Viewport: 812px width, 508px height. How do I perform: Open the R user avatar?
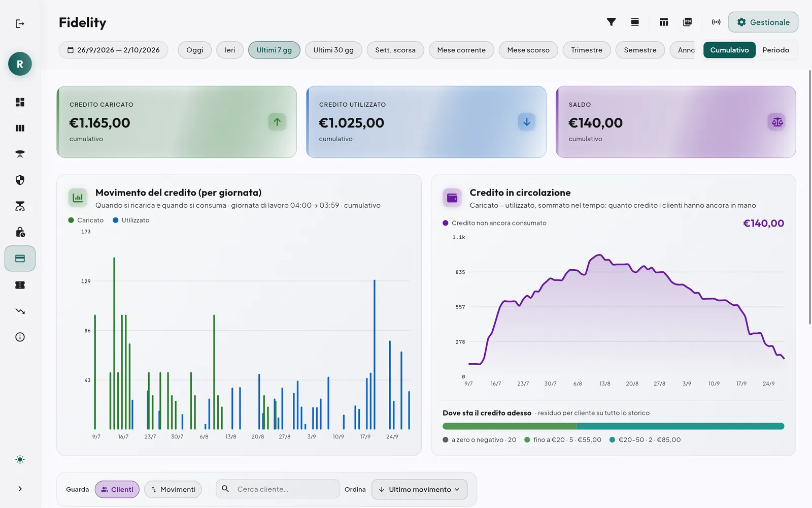[20, 64]
